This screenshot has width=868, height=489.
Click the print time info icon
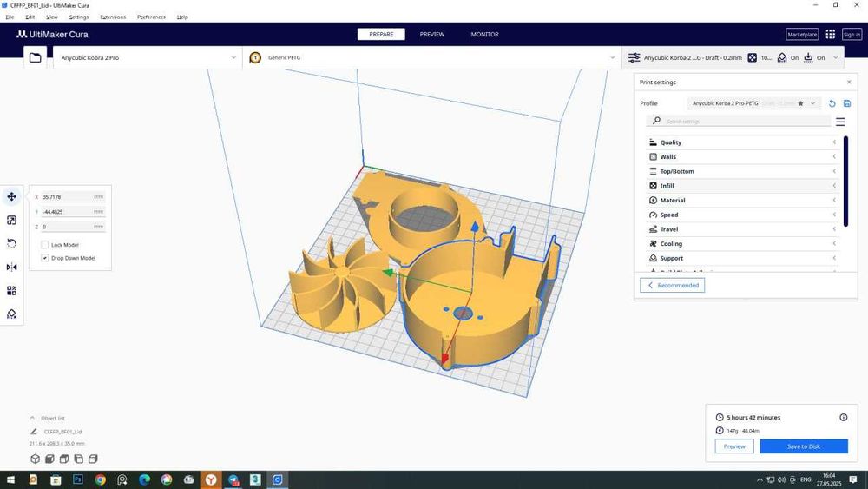tap(843, 418)
